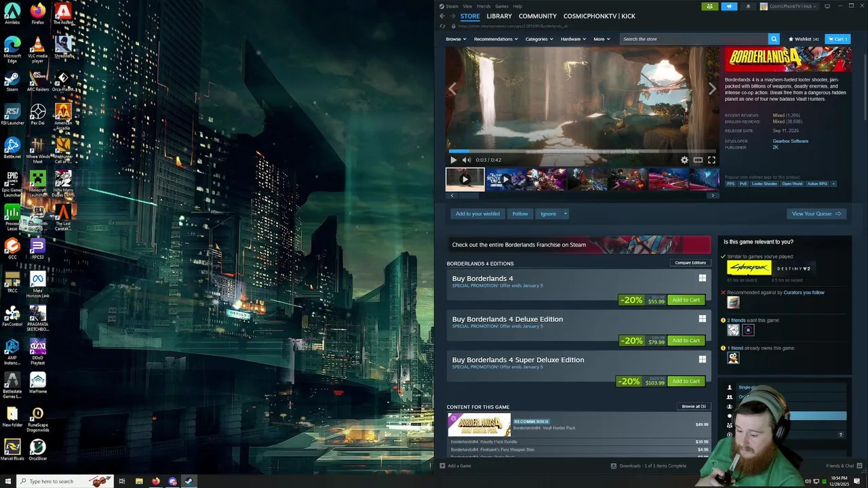Click the Search the store field

coord(694,39)
